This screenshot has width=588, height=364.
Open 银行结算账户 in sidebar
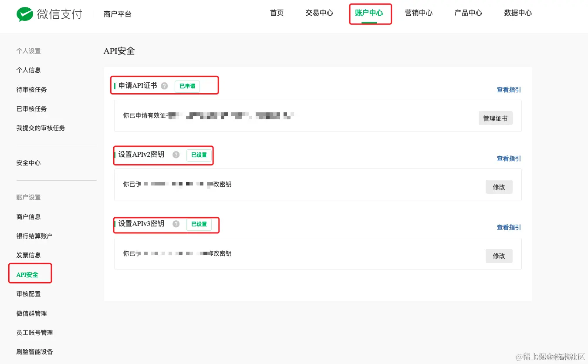[34, 236]
